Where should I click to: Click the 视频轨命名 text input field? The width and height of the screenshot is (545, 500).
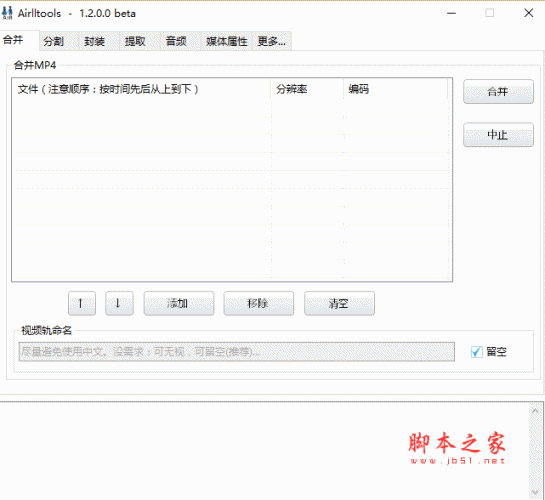(x=237, y=352)
